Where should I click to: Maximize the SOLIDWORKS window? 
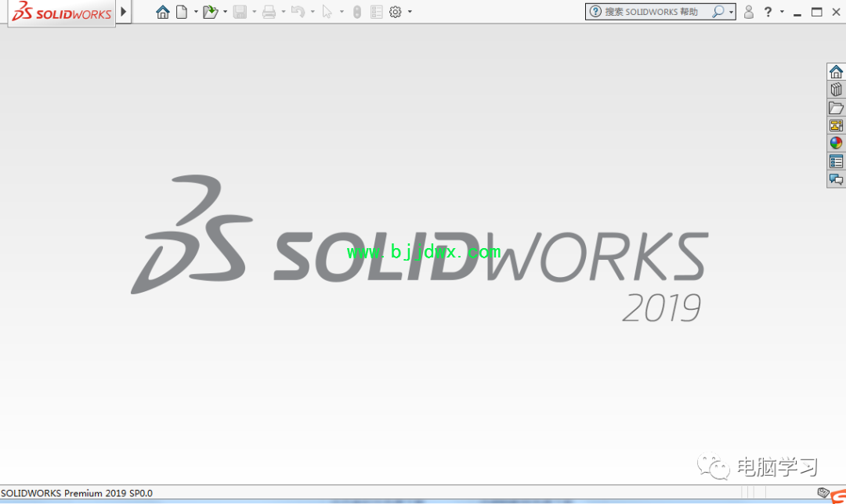point(817,12)
